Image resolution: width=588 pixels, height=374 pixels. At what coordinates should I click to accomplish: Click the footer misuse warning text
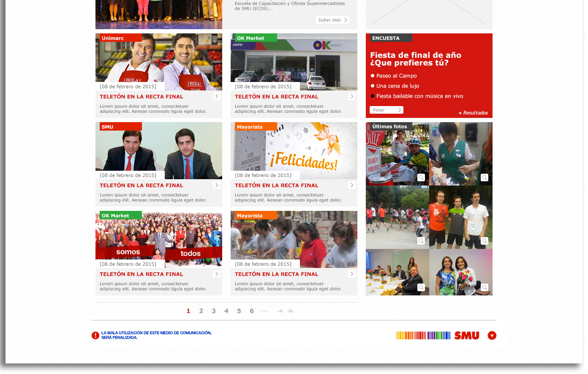pos(156,335)
